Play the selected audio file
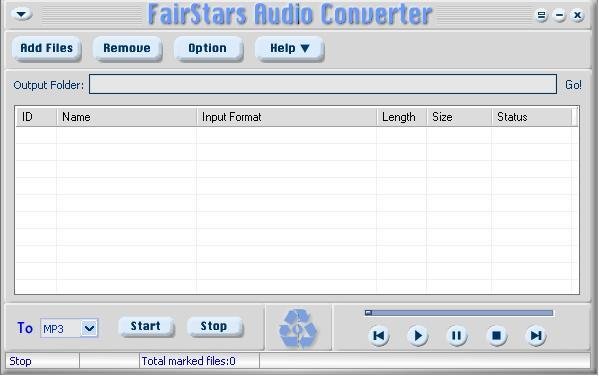The width and height of the screenshot is (599, 376). 418,336
